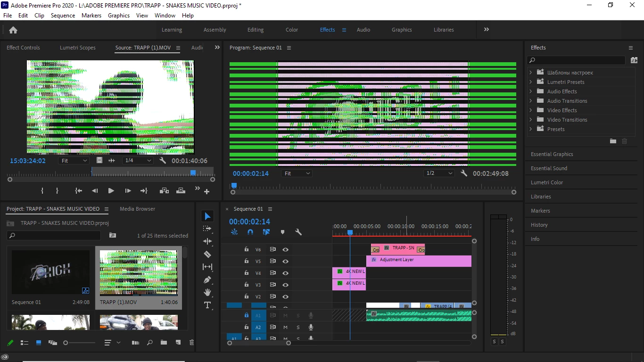Open Program monitor settings wrench

[464, 173]
